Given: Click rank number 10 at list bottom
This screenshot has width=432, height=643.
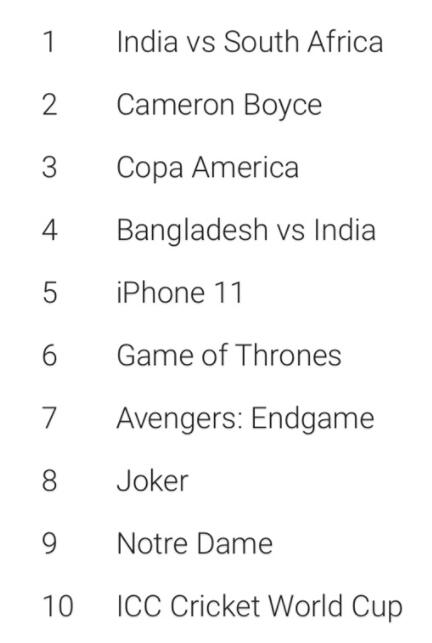Looking at the screenshot, I should click(x=58, y=606).
